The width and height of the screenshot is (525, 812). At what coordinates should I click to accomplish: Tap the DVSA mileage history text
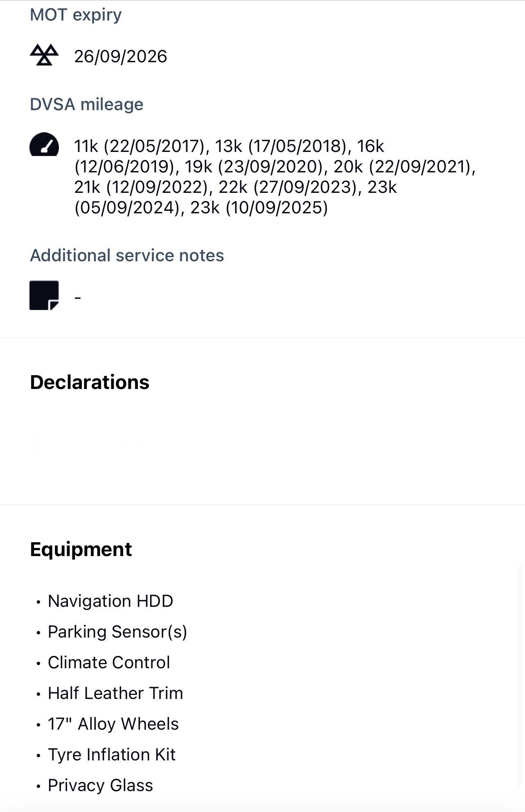click(x=274, y=177)
